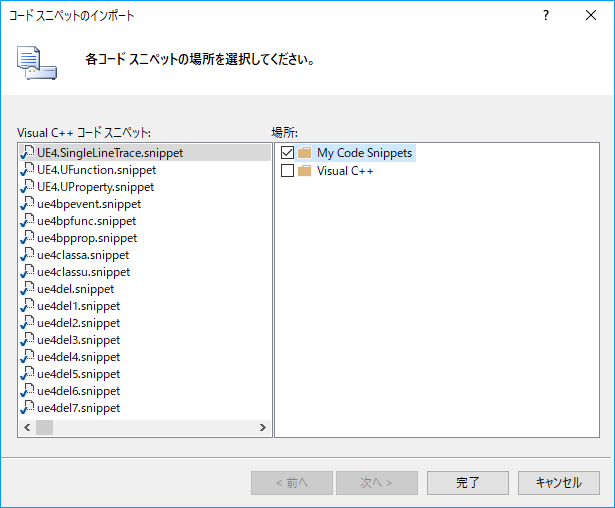Screen dimensions: 615x508
Task: Check the Visual C++ location checkbox
Action: (287, 171)
